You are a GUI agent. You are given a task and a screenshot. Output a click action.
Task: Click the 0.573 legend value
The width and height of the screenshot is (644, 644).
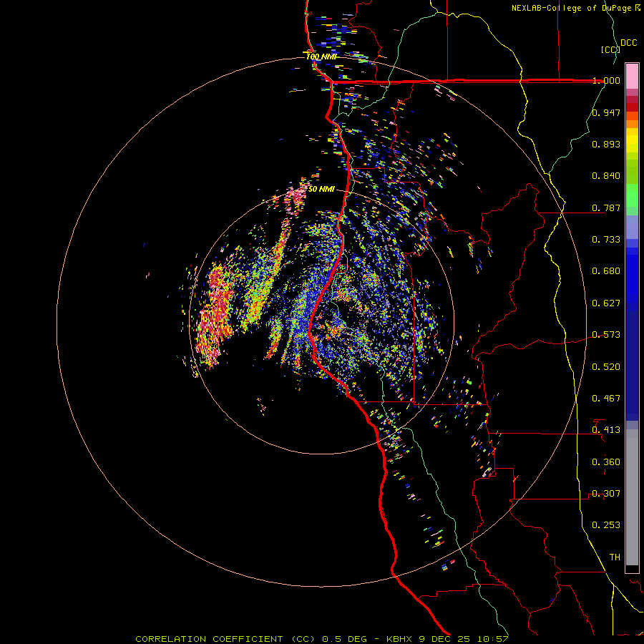point(606,335)
